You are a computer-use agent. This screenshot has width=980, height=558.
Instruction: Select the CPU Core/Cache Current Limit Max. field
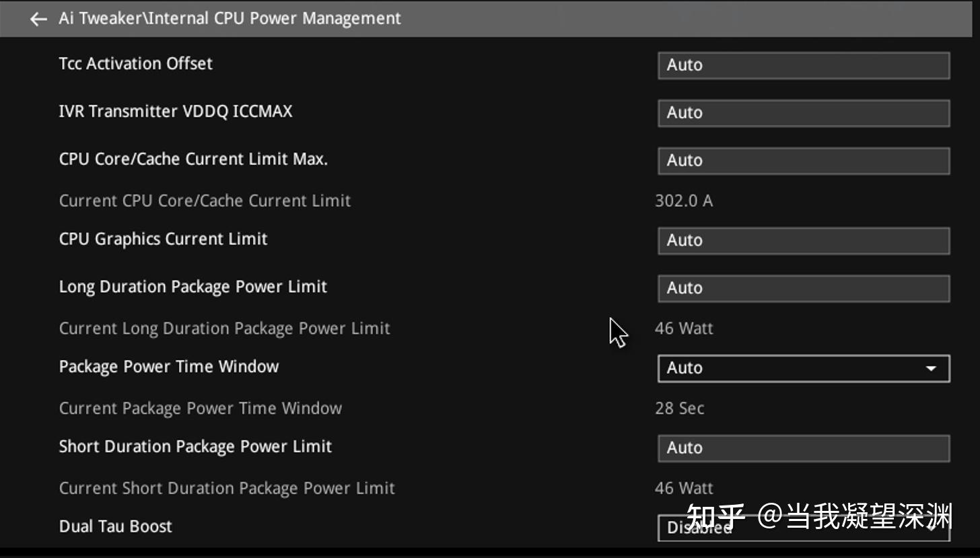804,161
